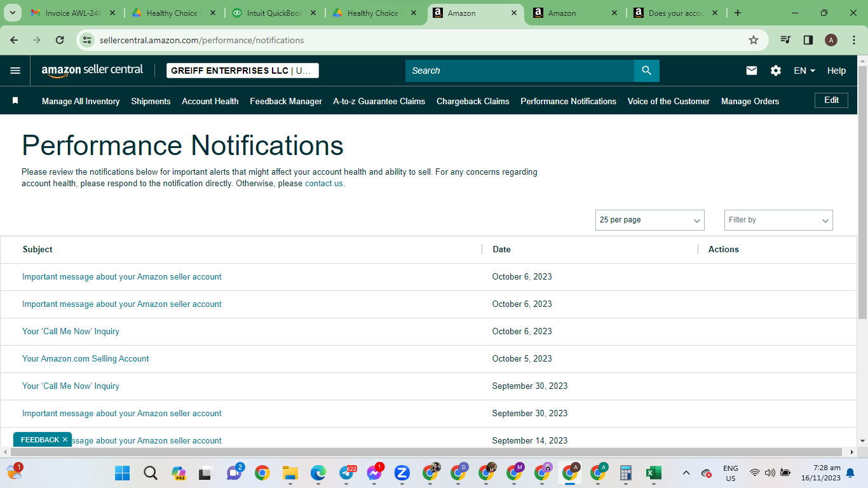Screen dimensions: 868x488
Task: Click the browser address bar URL
Action: point(201,40)
